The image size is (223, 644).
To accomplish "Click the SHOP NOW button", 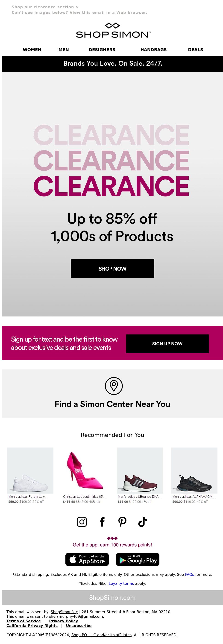I will pos(112,268).
